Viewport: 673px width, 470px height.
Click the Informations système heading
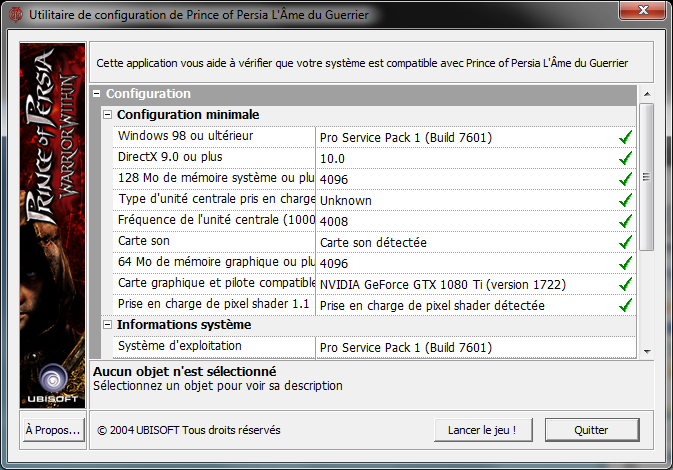[x=184, y=324]
